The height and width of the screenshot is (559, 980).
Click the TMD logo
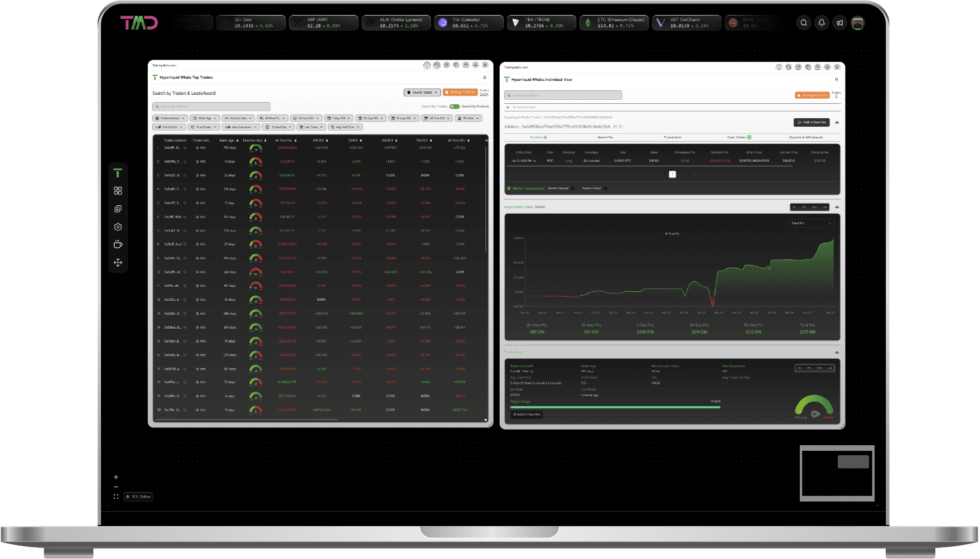click(139, 23)
